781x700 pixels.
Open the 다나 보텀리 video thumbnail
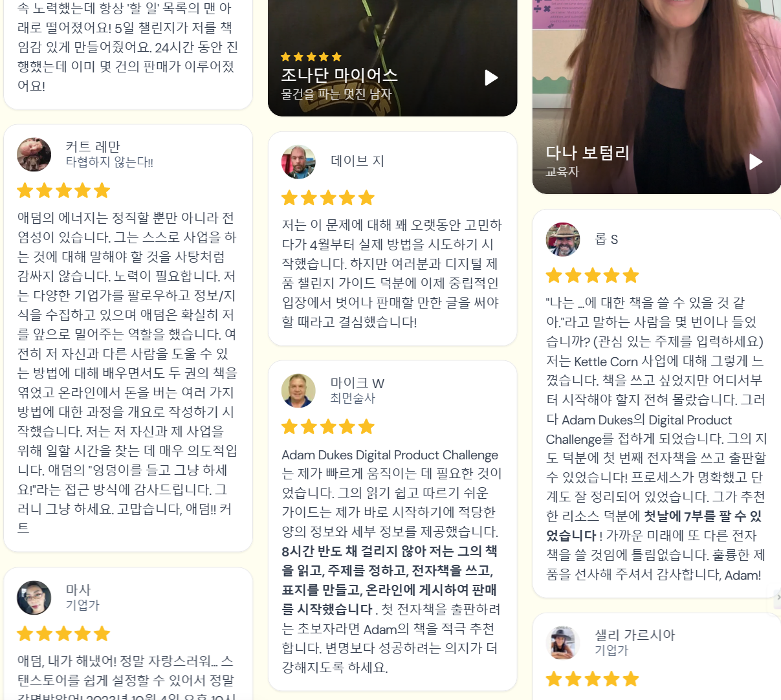[x=657, y=97]
